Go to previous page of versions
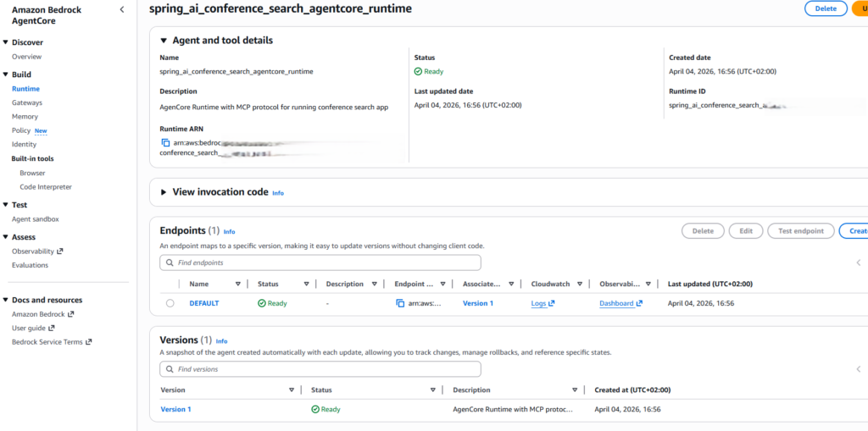This screenshot has width=868, height=431. pos(859,369)
